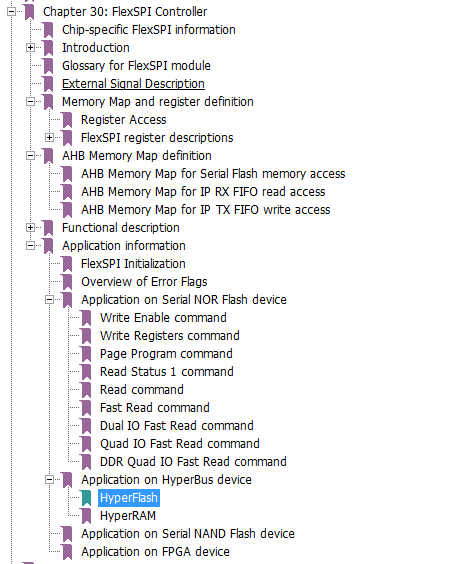Collapse Application on Serial NOR Flash device

click(x=50, y=299)
